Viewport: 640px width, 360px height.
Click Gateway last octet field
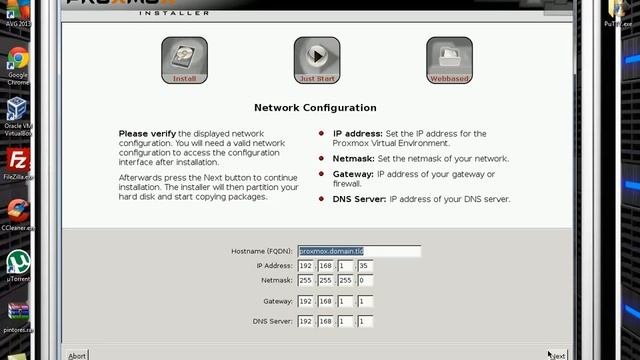(365, 301)
